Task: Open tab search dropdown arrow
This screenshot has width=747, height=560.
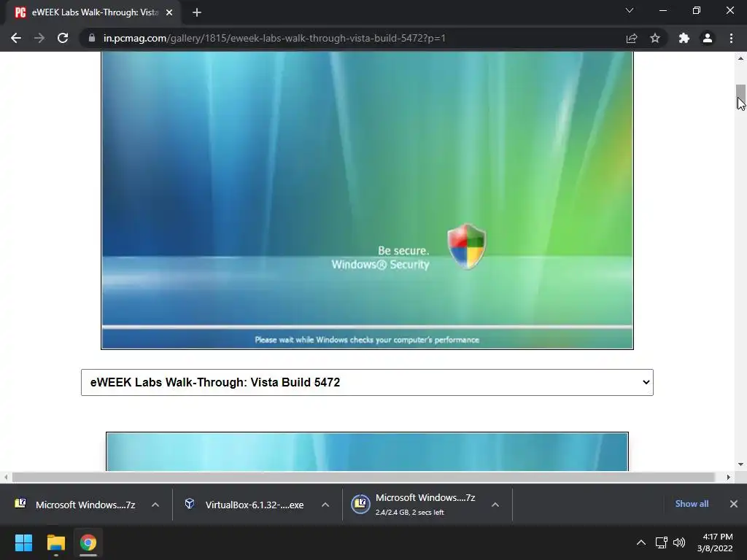Action: (x=630, y=10)
